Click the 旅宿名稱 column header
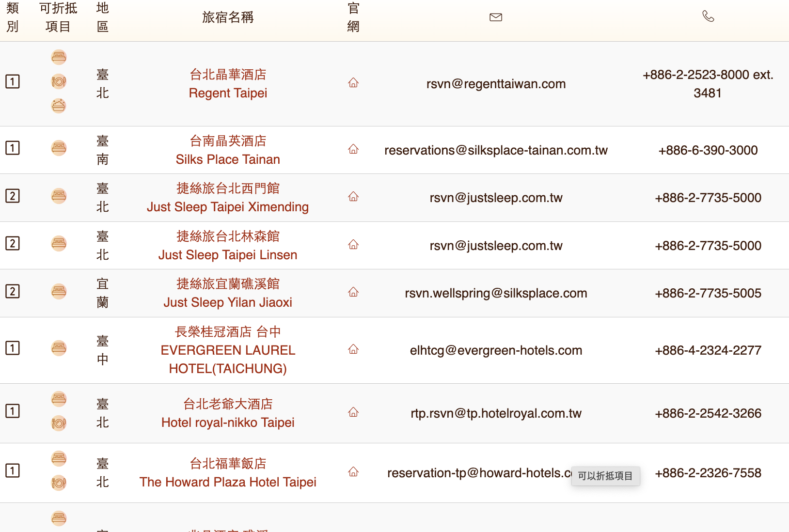 (228, 17)
